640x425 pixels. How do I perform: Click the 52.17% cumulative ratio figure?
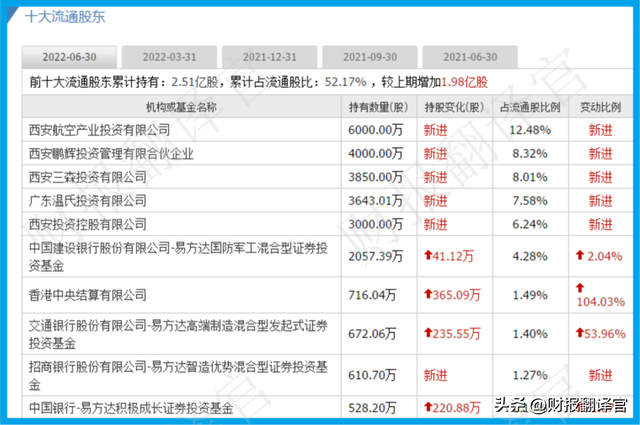(345, 82)
